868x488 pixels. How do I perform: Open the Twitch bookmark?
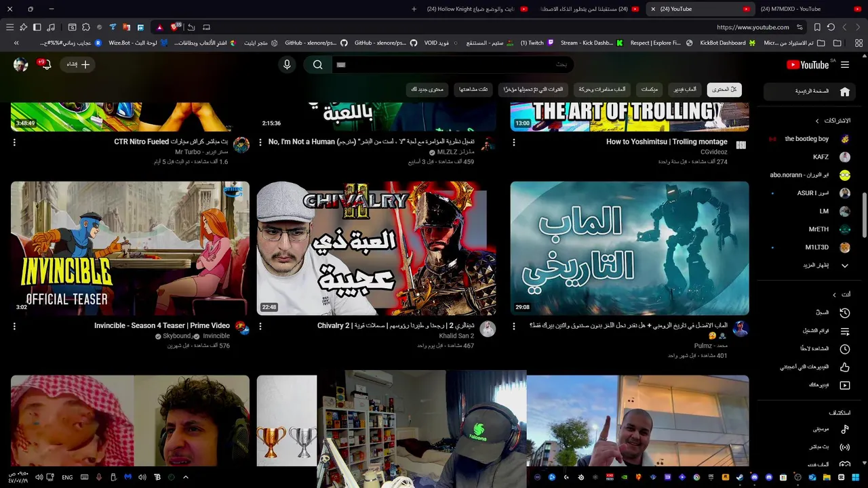tap(537, 43)
